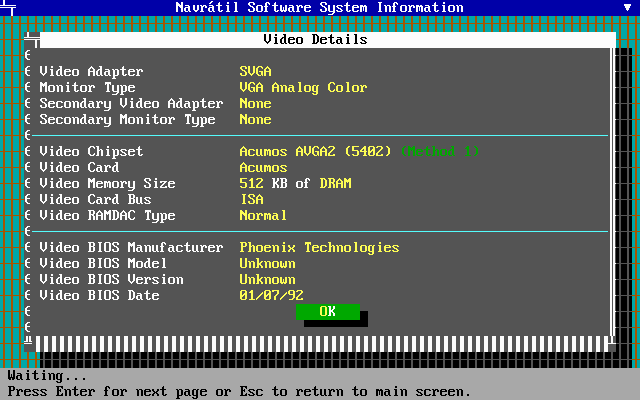Image resolution: width=640 pixels, height=400 pixels.
Task: Click the Waiting status bar text
Action: point(47,376)
